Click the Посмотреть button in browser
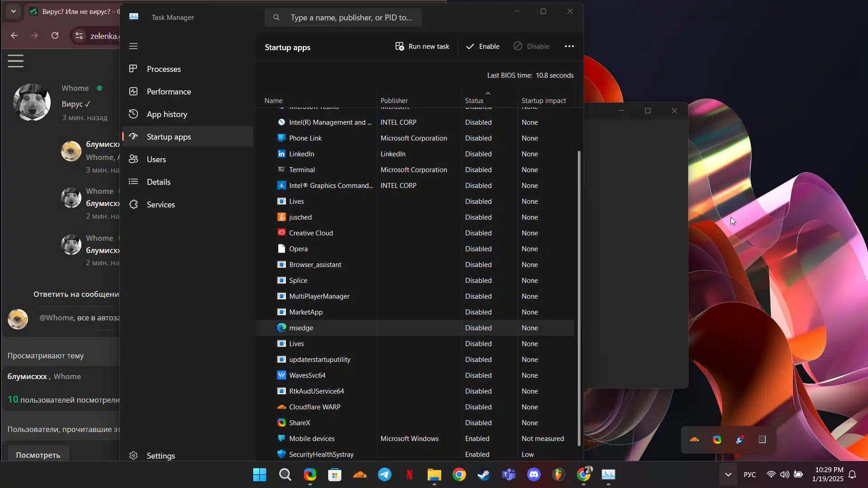 [x=38, y=455]
